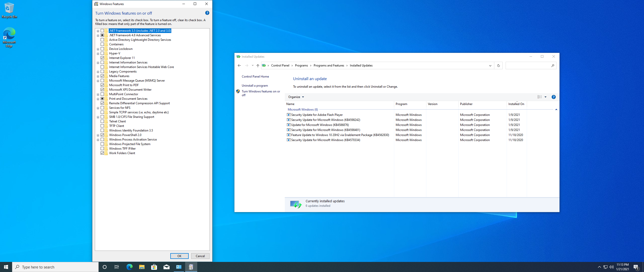Enable .NET Framework 3.5 checkbox
The height and width of the screenshot is (272, 644).
[x=102, y=31]
